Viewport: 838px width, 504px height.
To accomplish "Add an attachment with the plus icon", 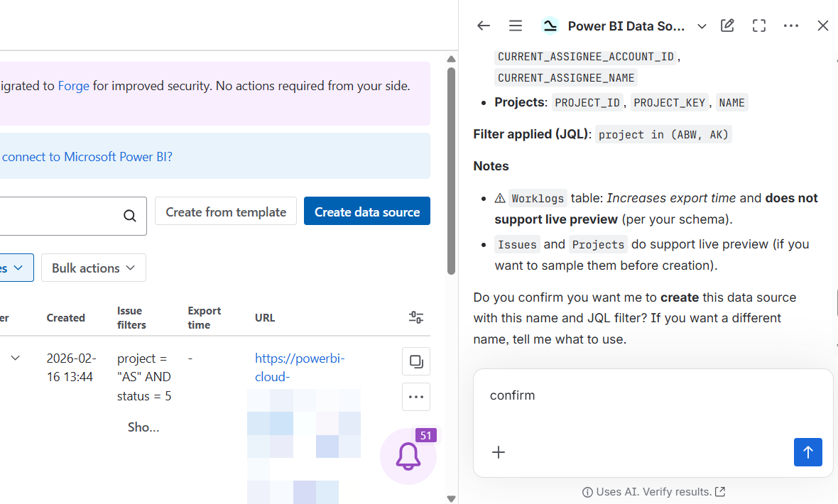I will tap(498, 452).
